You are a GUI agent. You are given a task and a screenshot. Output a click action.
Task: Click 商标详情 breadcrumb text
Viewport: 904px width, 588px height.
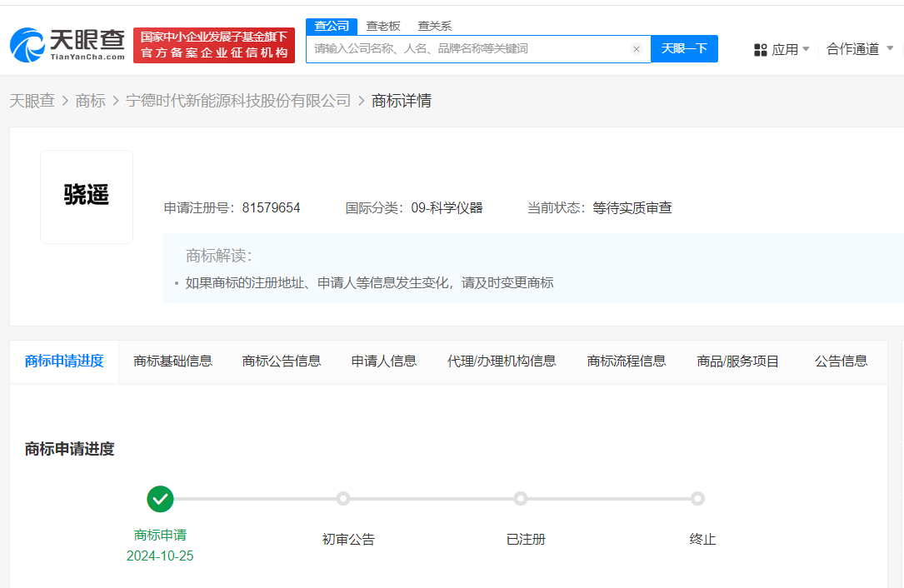[402, 101]
